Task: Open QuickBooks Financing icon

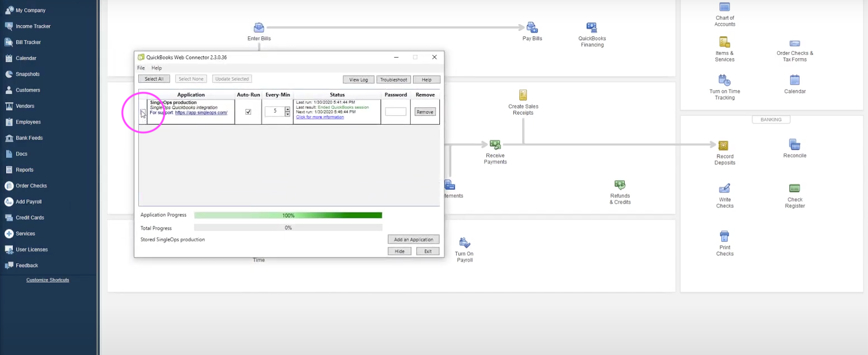Action: pos(592,27)
